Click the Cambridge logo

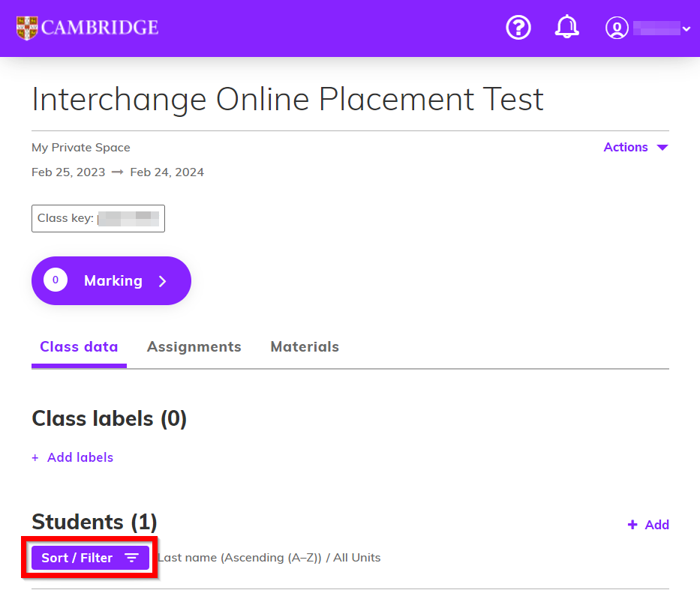coord(87,28)
